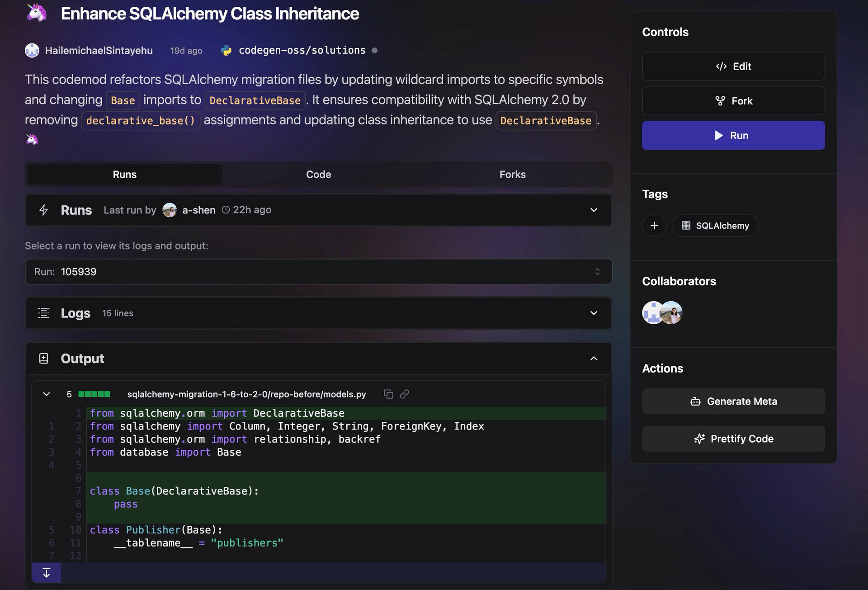The width and height of the screenshot is (868, 590).
Task: Click the 'Collaborators' heading
Action: point(679,281)
